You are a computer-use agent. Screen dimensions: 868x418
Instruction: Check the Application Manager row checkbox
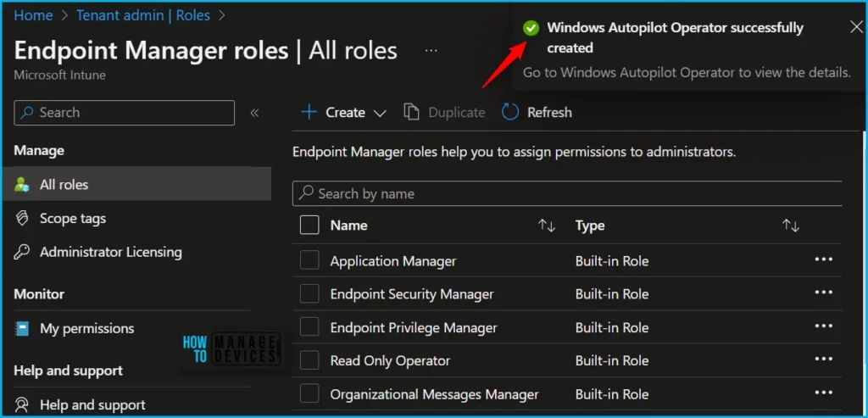309,260
